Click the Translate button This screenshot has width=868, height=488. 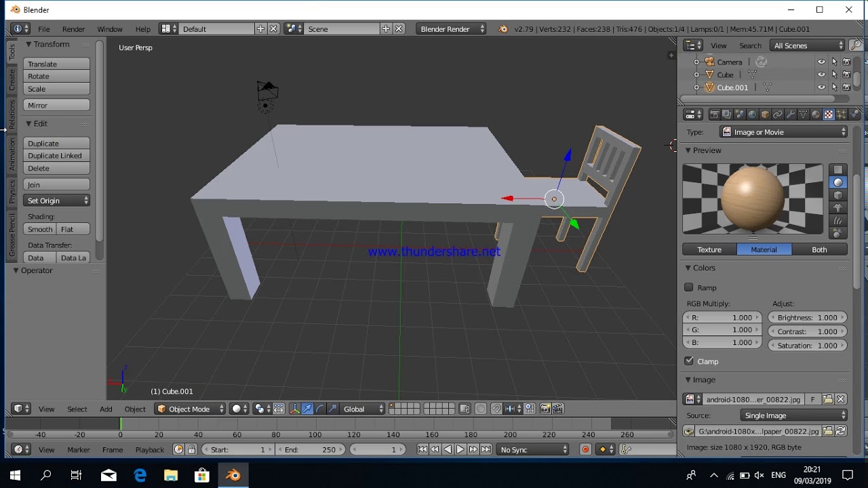(x=57, y=64)
